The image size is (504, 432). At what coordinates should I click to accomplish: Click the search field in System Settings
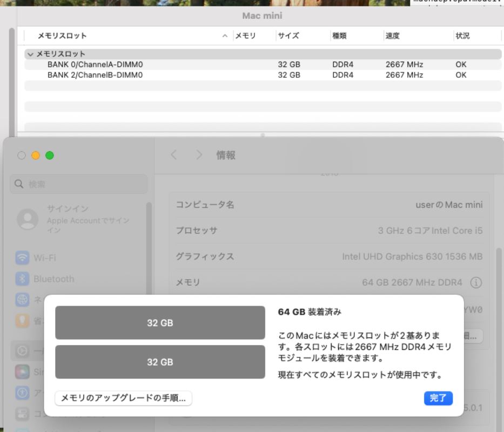point(79,184)
